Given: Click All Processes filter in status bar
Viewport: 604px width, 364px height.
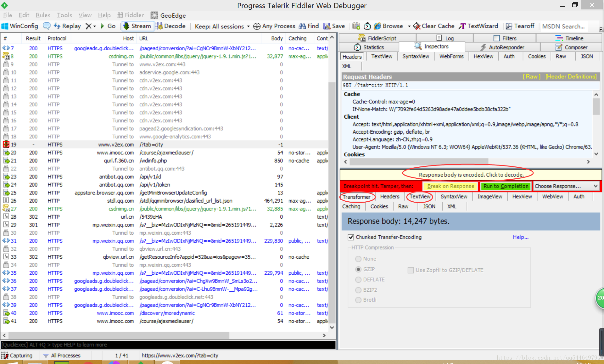Looking at the screenshot, I should point(62,356).
